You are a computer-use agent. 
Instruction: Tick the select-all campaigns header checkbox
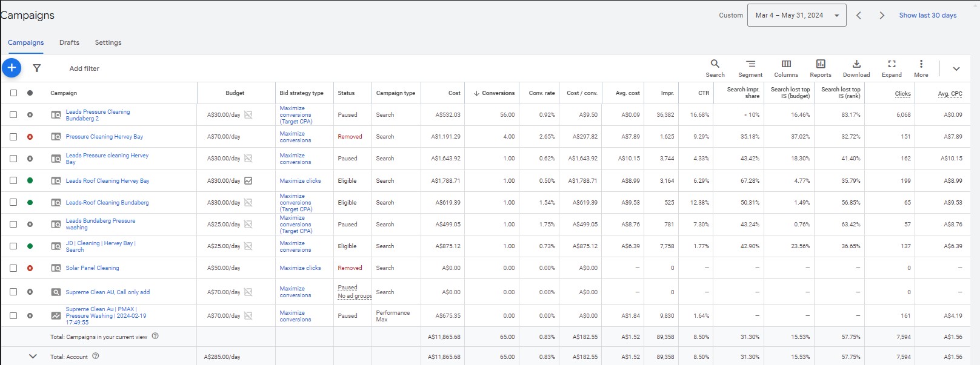13,93
